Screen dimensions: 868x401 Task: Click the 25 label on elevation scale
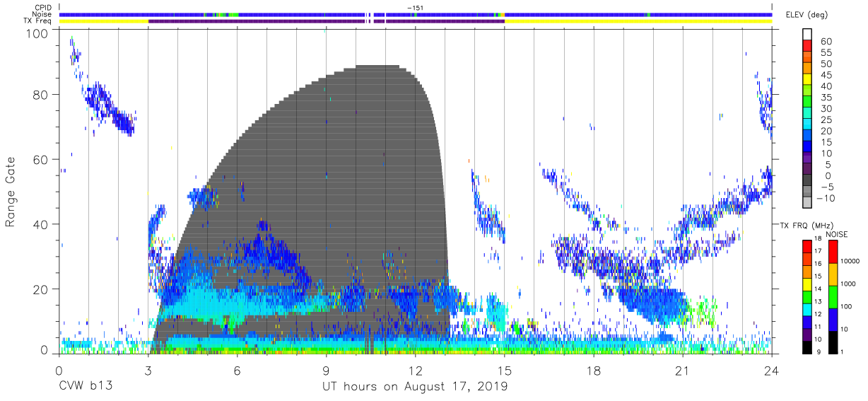point(826,120)
